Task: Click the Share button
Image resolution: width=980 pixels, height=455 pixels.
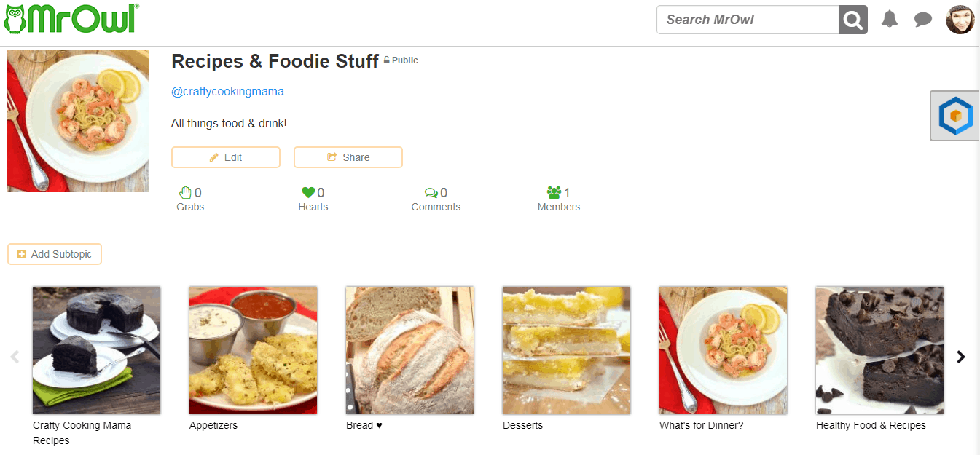Action: (348, 157)
